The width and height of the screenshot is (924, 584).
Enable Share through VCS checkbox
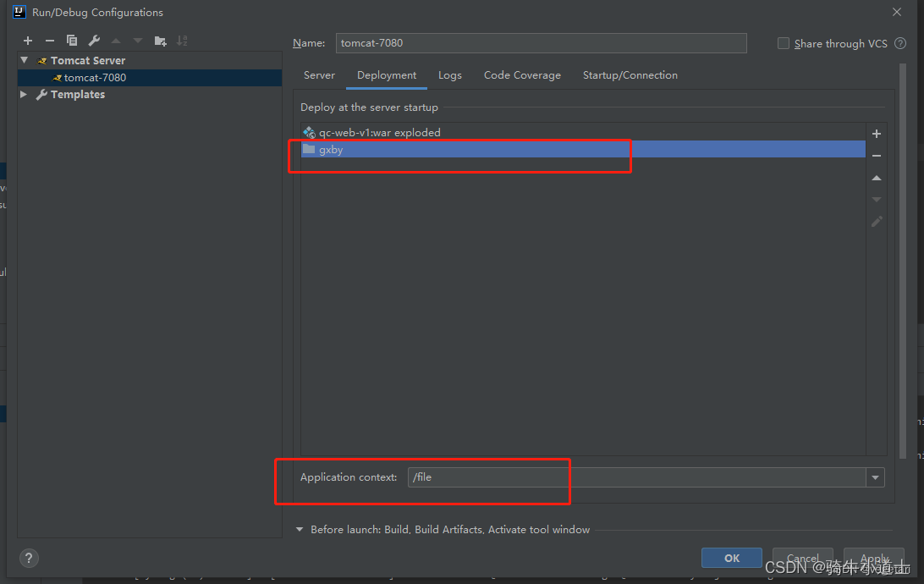click(784, 43)
